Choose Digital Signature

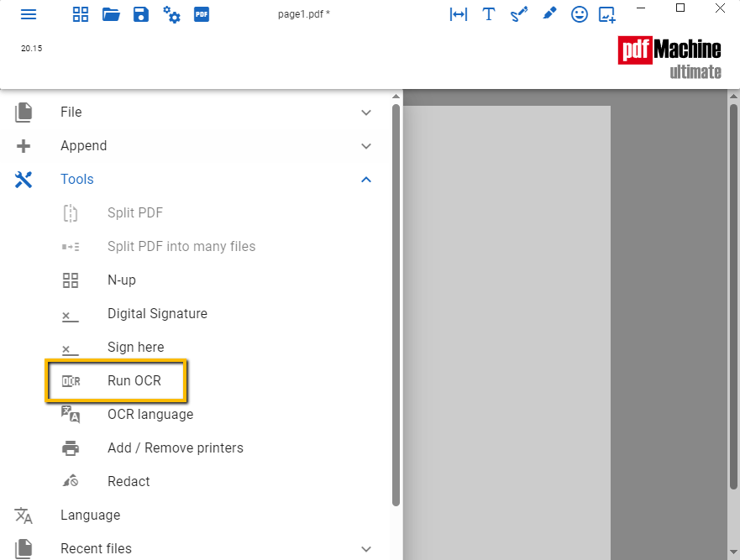click(x=157, y=314)
